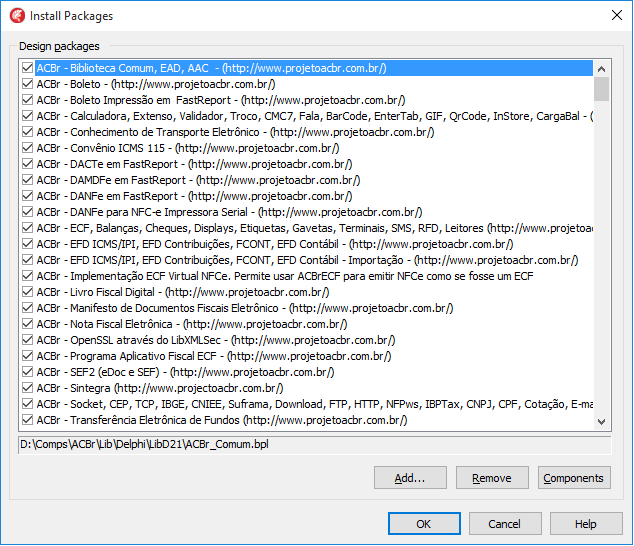Open Help for Install Packages
The image size is (634, 546).
point(586,524)
